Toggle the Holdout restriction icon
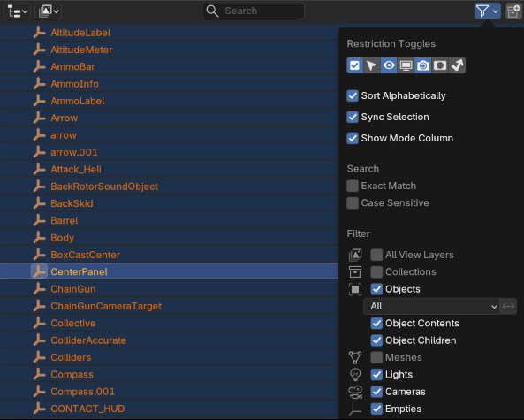524x420 pixels. (440, 65)
